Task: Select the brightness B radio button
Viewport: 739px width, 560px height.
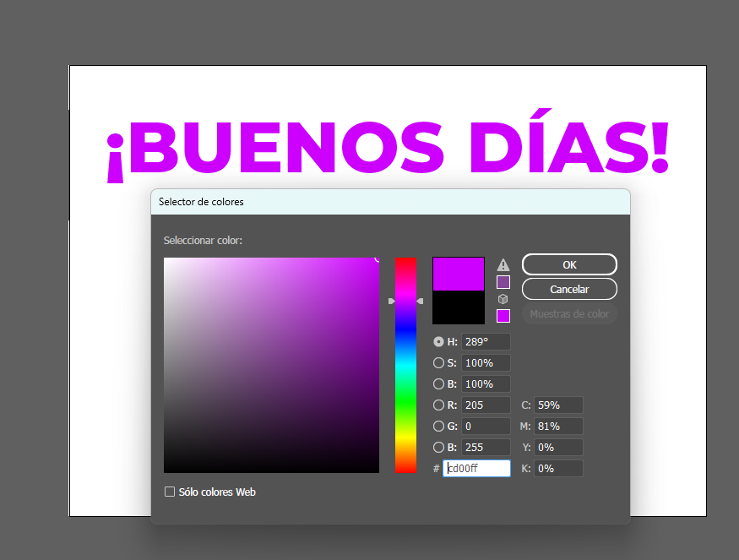Action: point(438,384)
